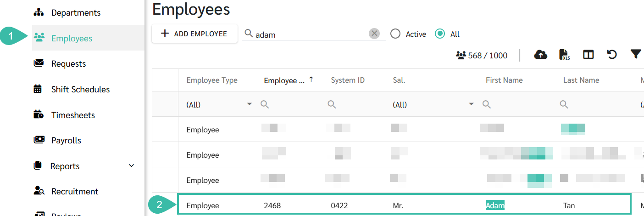Click the First Name filter field
Viewport: 644px width, 216px height.
518,104
